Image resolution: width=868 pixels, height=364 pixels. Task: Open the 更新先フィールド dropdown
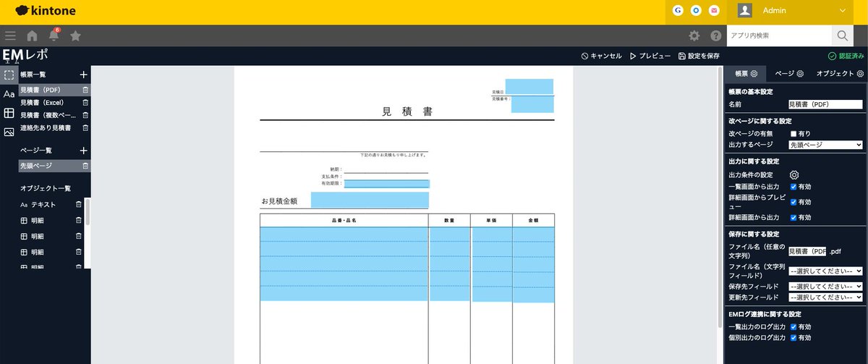point(825,297)
